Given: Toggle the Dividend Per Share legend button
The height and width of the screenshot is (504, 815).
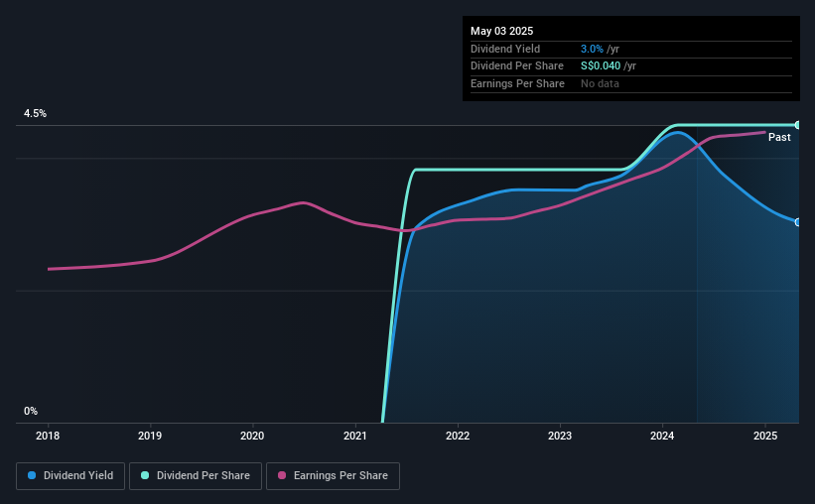Looking at the screenshot, I should click(196, 476).
